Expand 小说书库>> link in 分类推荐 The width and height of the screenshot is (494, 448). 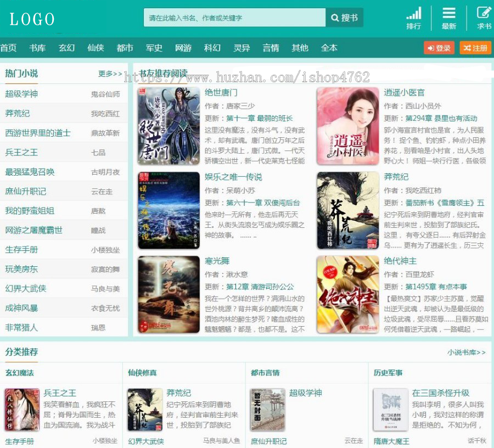(466, 352)
